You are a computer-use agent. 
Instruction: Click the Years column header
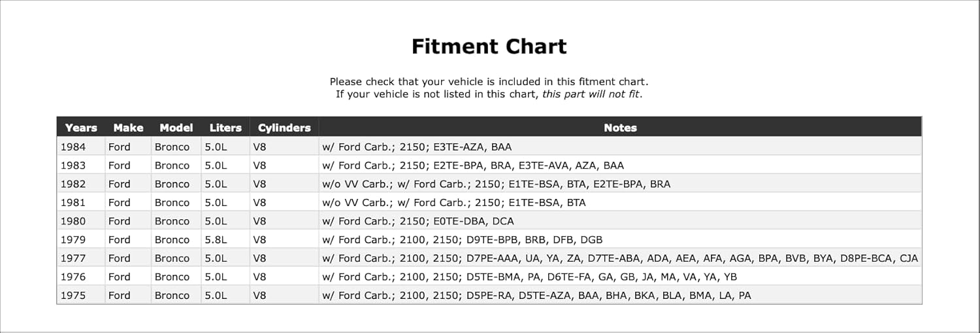click(x=81, y=128)
